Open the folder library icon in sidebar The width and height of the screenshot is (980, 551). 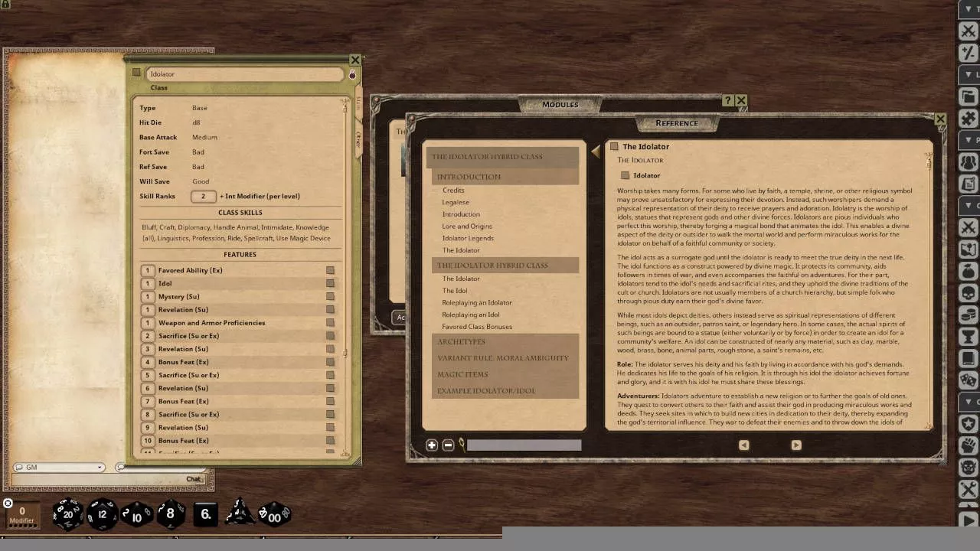click(969, 96)
